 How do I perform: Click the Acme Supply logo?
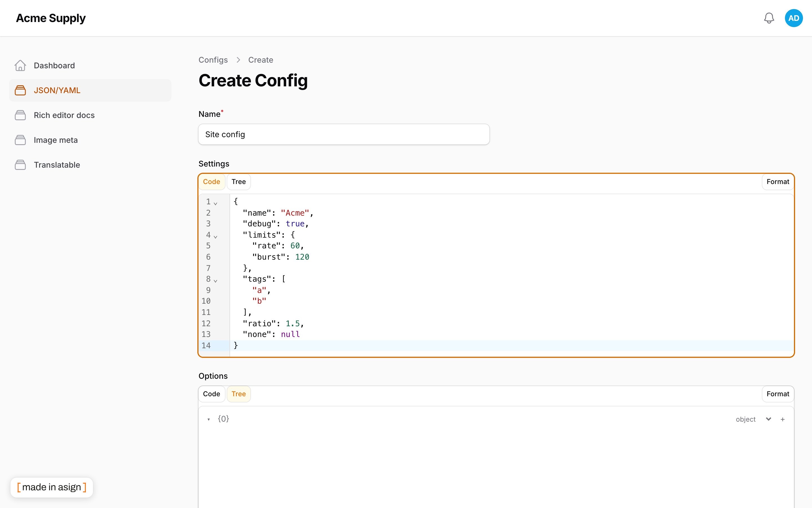click(51, 18)
